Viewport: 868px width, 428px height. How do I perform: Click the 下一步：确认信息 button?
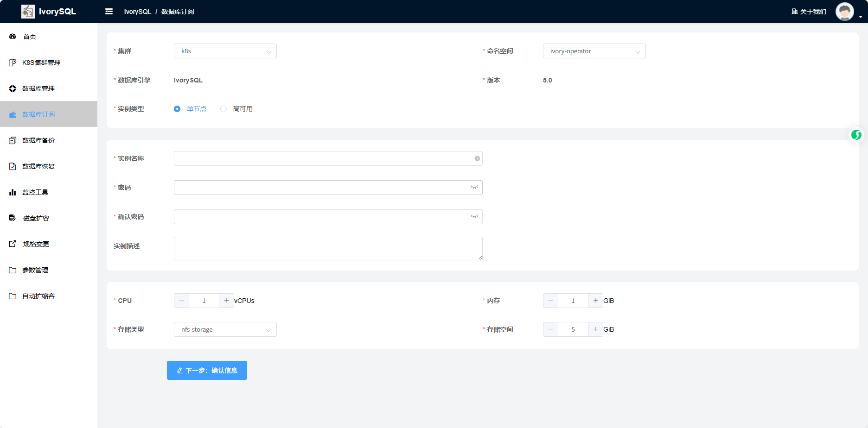coord(207,371)
